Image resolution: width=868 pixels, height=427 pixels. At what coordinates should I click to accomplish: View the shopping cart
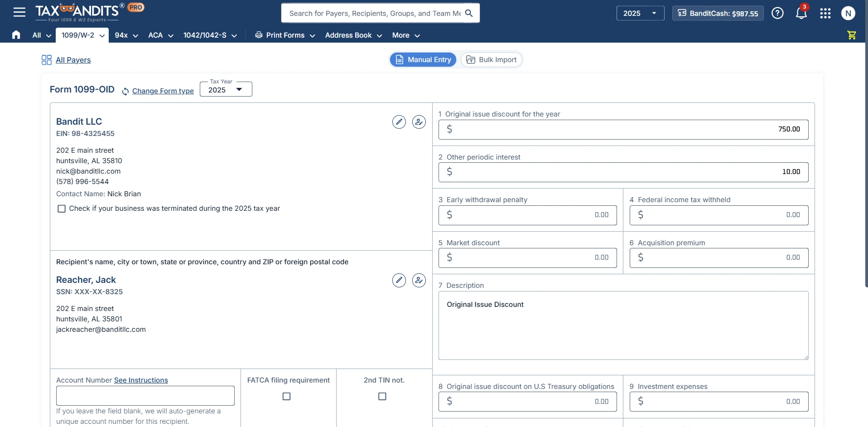click(851, 35)
